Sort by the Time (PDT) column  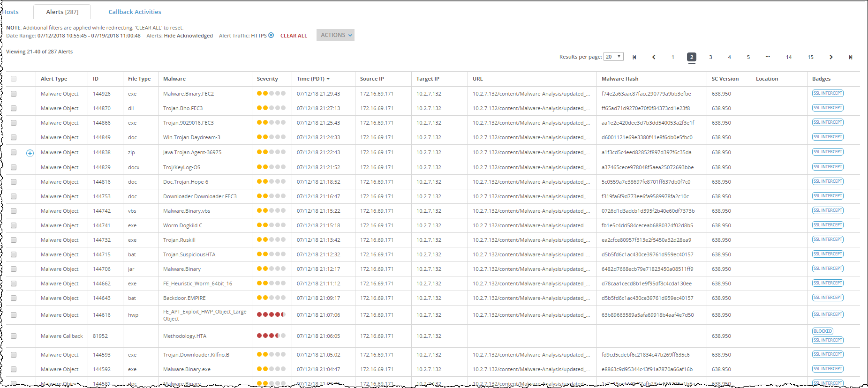(x=313, y=79)
